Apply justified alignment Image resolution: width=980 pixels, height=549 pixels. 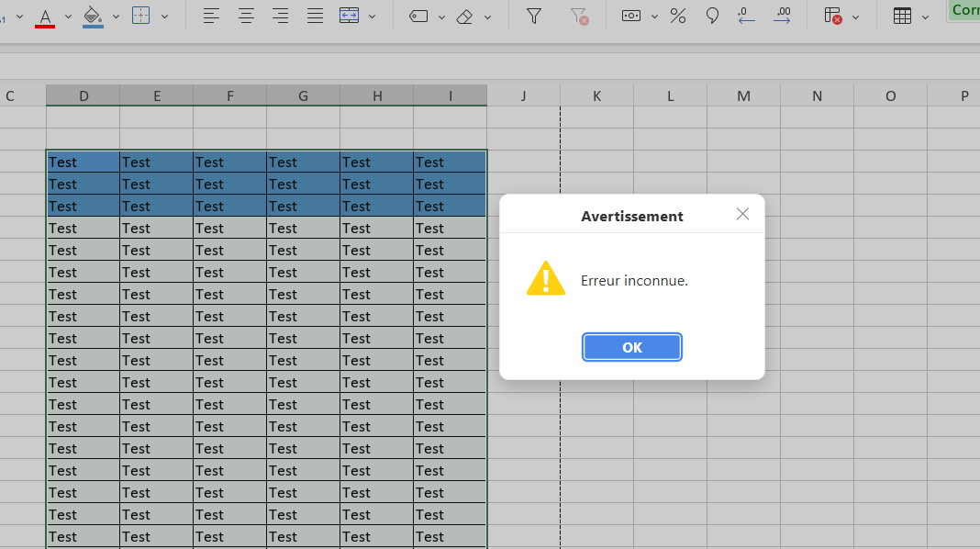coord(315,17)
